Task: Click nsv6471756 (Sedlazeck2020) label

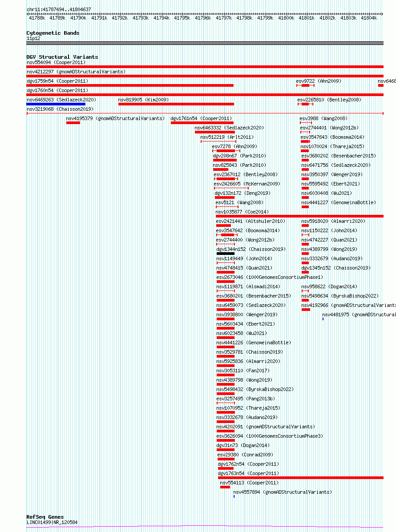Action: 336,165
